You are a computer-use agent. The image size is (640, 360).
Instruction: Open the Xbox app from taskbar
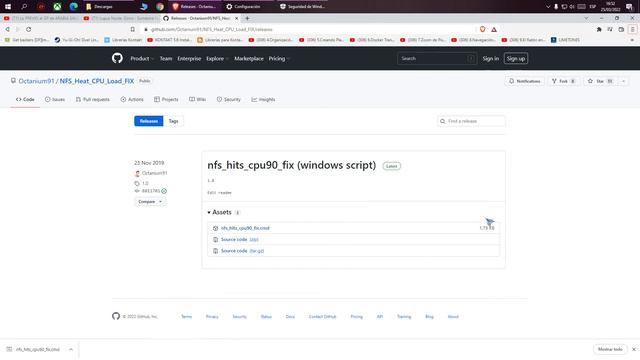click(x=57, y=7)
